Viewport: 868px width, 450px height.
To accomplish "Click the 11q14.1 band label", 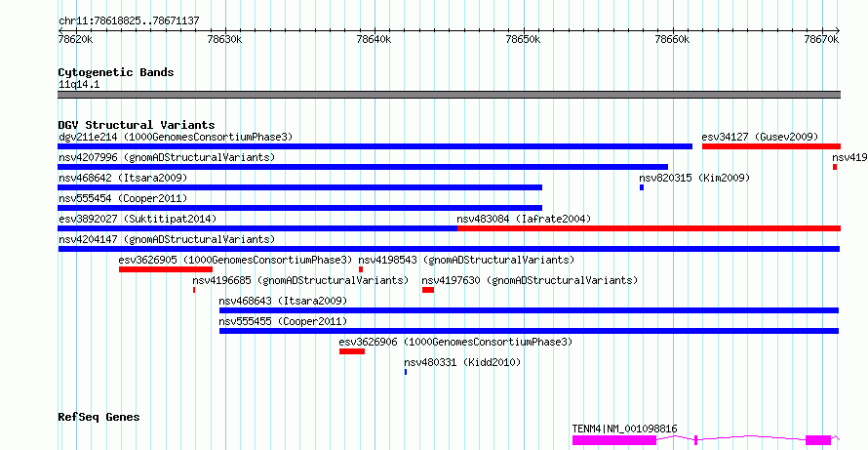I will point(79,84).
